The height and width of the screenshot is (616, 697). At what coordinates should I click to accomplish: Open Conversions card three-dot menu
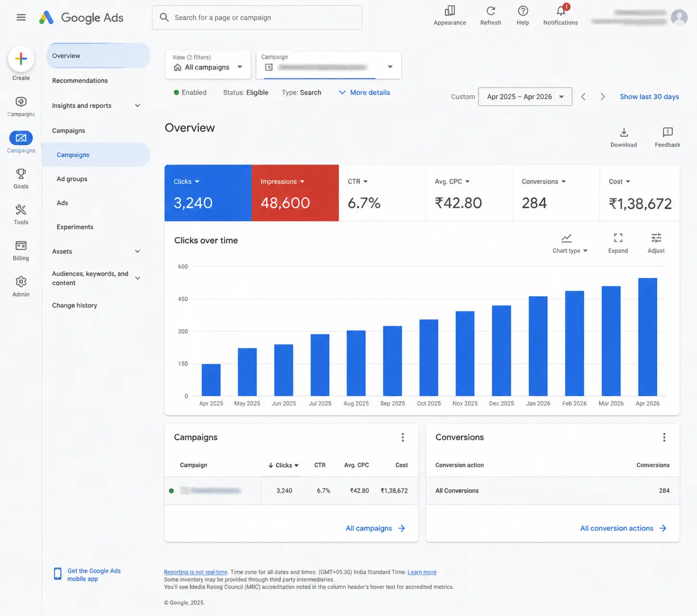(x=664, y=437)
